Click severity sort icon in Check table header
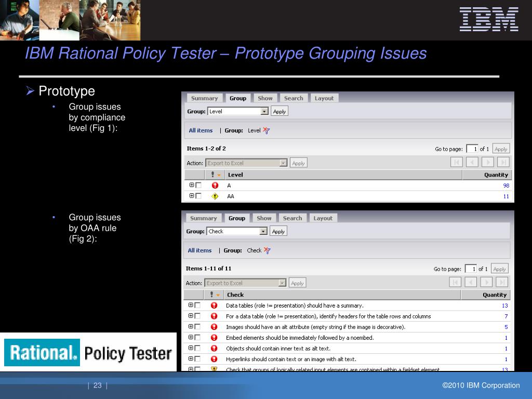This screenshot has width=532, height=399. 214,295
